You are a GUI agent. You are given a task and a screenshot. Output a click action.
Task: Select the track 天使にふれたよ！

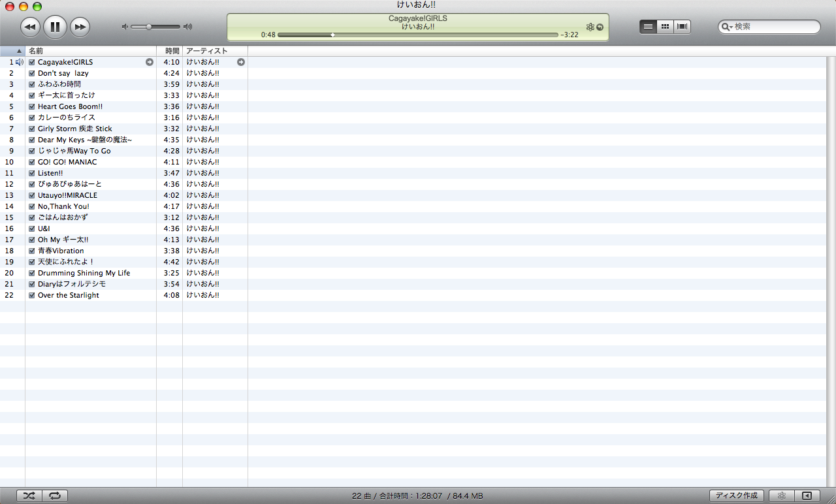66,262
